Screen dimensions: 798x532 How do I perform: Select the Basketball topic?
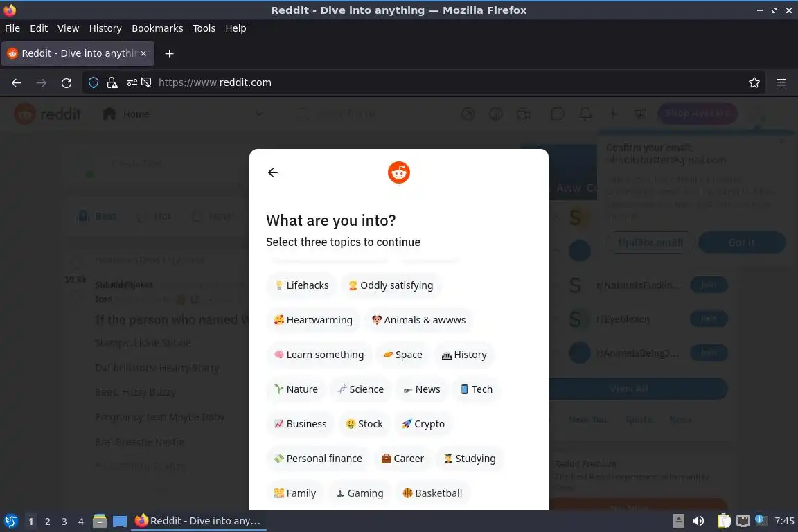coord(432,493)
